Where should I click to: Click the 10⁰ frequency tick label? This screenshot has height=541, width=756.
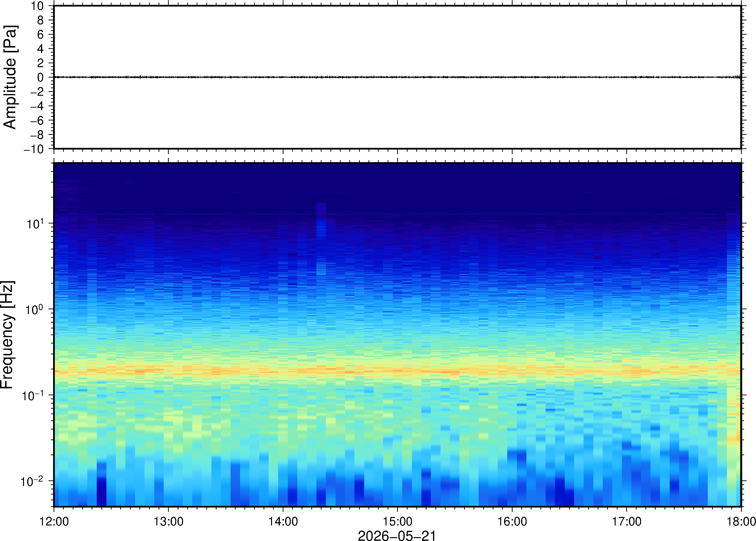35,310
